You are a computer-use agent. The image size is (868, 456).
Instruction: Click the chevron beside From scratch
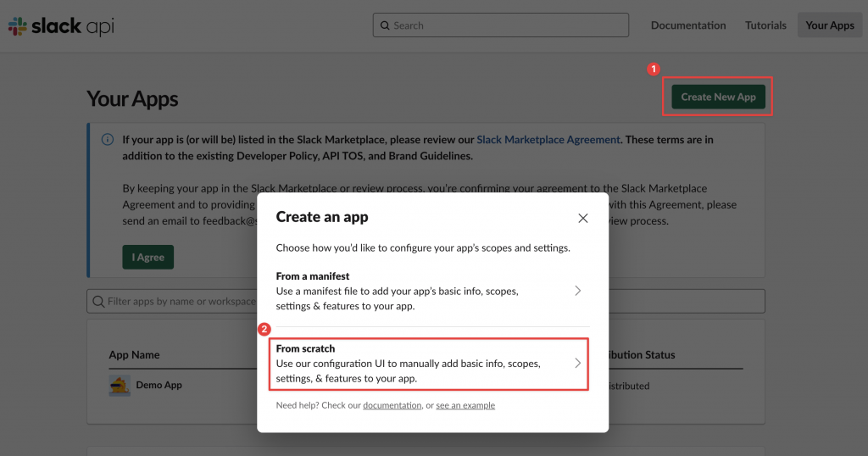pyautogui.click(x=577, y=363)
